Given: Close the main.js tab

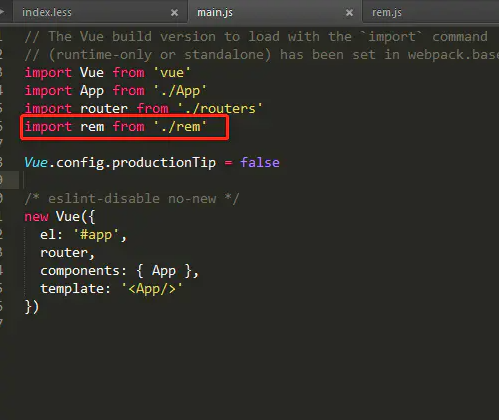Looking at the screenshot, I should (349, 13).
